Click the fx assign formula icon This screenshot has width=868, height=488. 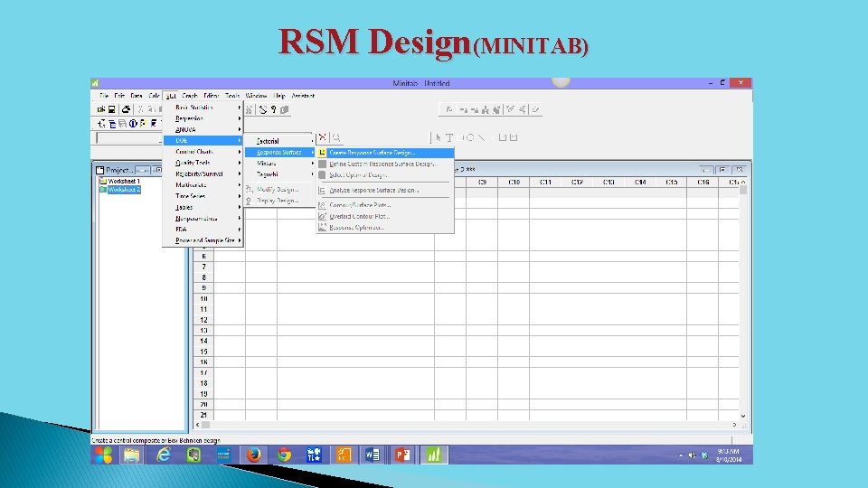449,109
